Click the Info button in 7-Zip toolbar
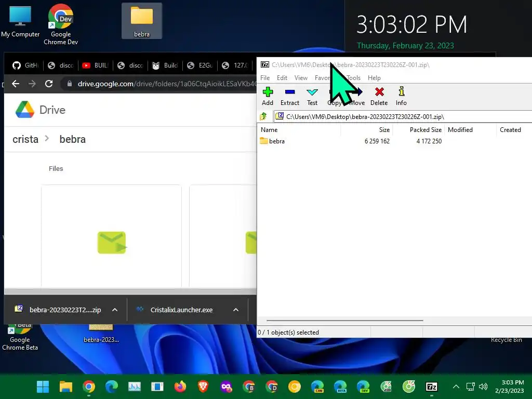The height and width of the screenshot is (399, 532). 401,96
